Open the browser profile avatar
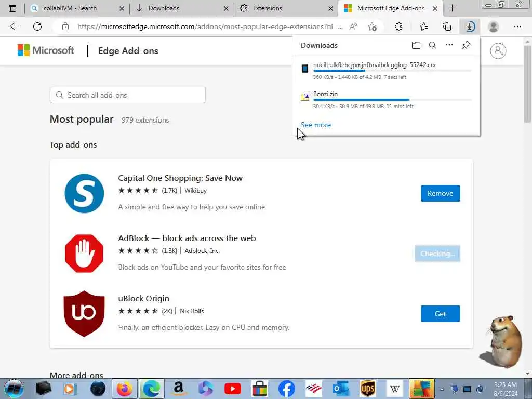This screenshot has width=532, height=399. tap(494, 26)
